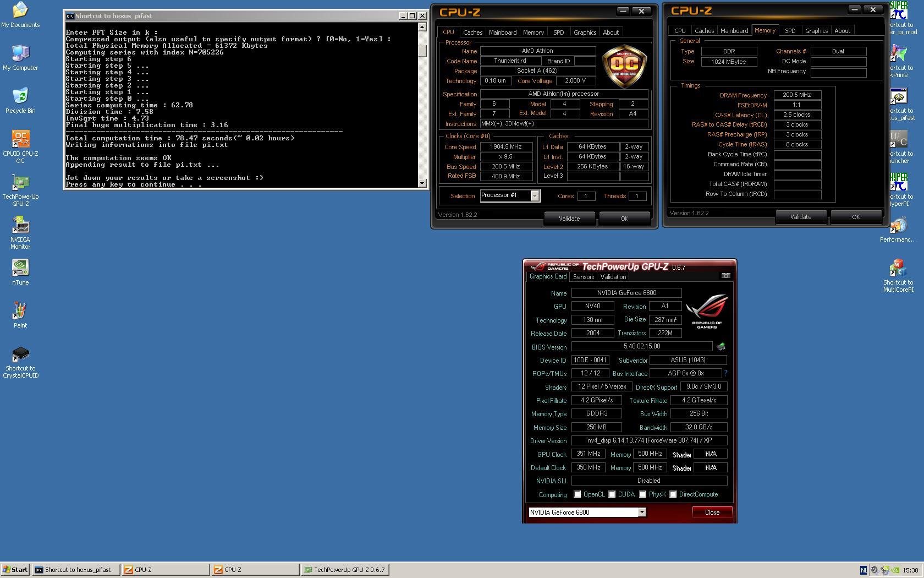The height and width of the screenshot is (578, 924).
Task: Click the CAS# Latency 2.5 clocks value
Action: (797, 114)
